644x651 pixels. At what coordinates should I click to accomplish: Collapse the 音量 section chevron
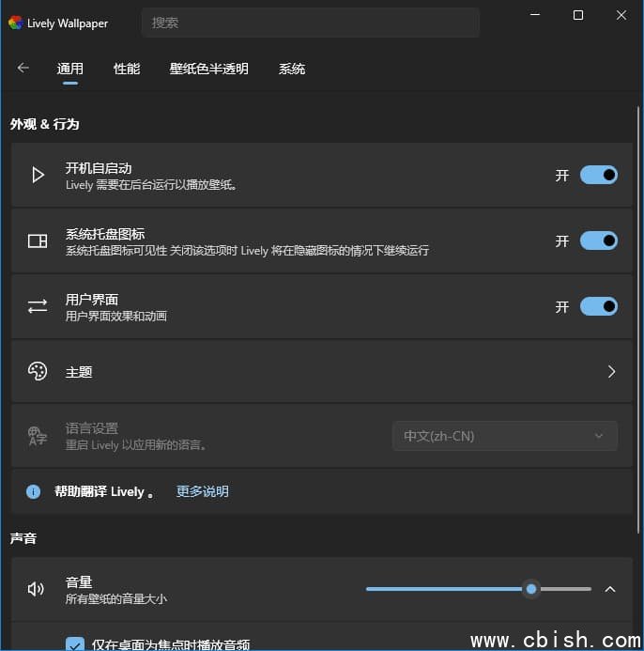click(610, 589)
